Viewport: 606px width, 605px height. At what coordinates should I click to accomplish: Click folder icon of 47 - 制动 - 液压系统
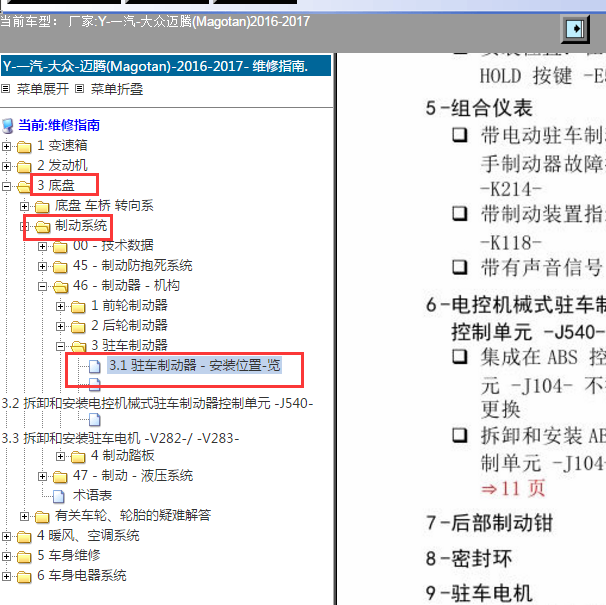(x=60, y=477)
